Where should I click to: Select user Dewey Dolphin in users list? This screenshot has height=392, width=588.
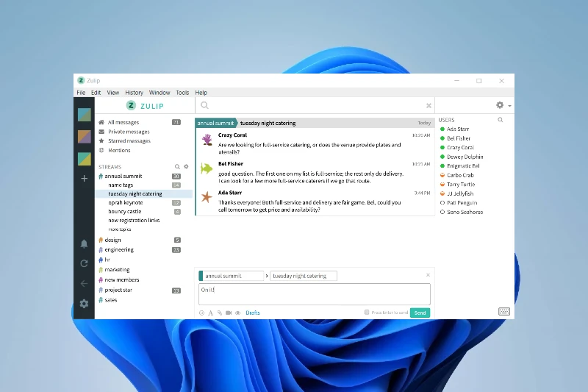465,157
